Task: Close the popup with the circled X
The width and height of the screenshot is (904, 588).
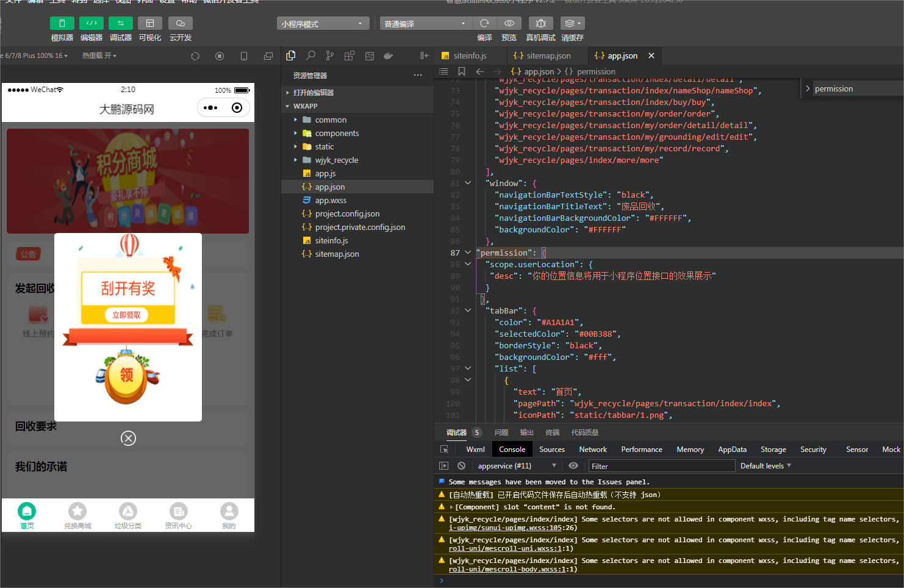Action: (x=128, y=438)
